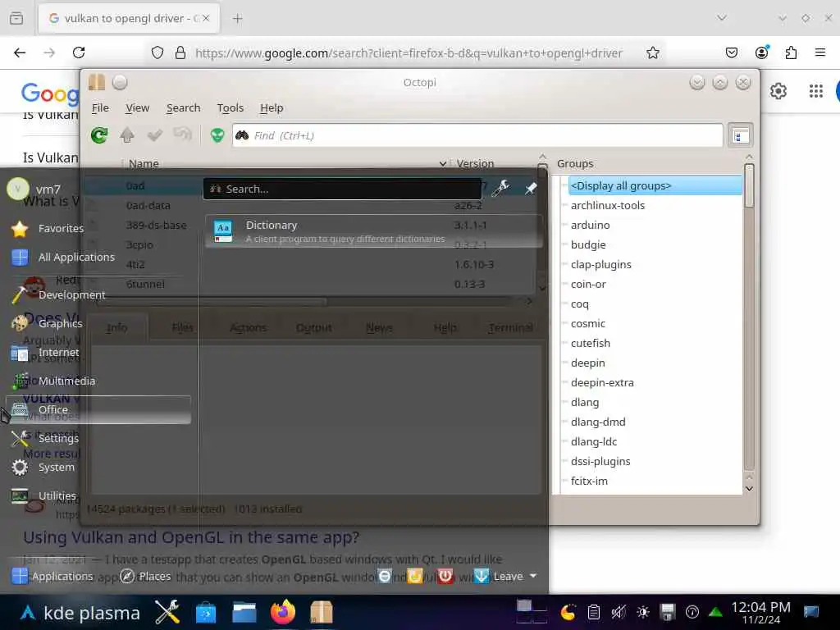Click the Groups scrollbar down arrow
The width and height of the screenshot is (840, 630).
tap(749, 489)
